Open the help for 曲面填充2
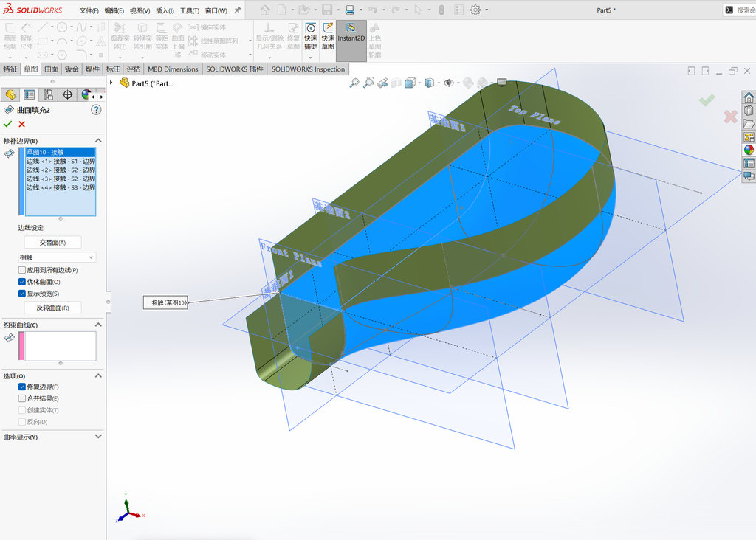 [x=96, y=110]
